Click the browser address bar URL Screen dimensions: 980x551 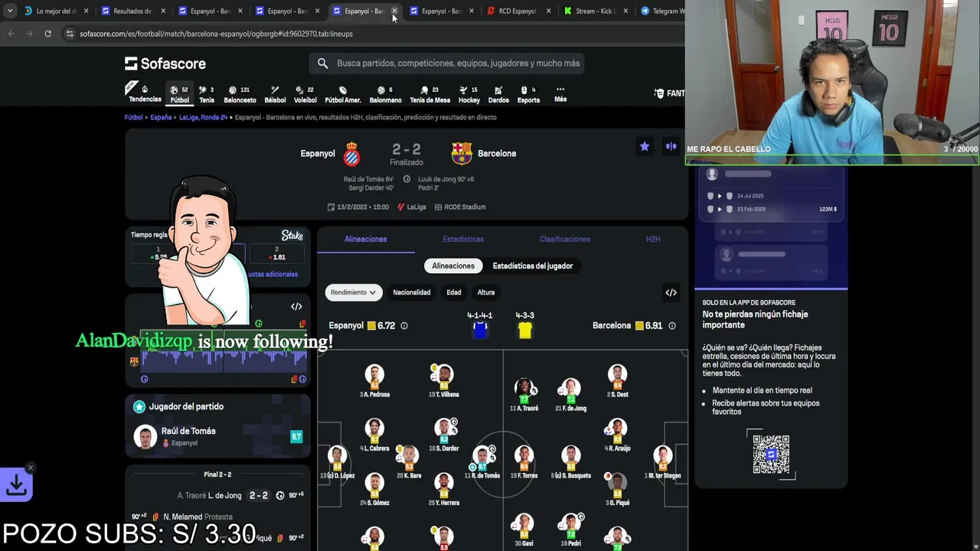tap(216, 34)
